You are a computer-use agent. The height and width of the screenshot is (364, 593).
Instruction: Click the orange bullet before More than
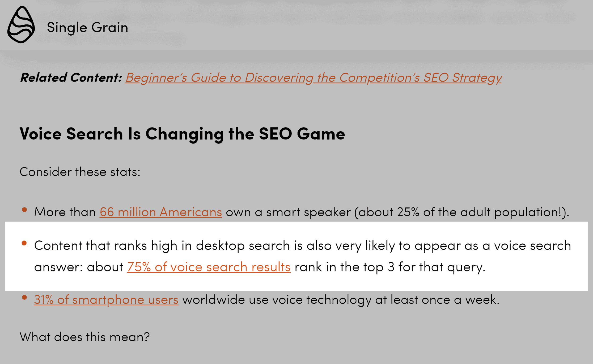pos(24,210)
